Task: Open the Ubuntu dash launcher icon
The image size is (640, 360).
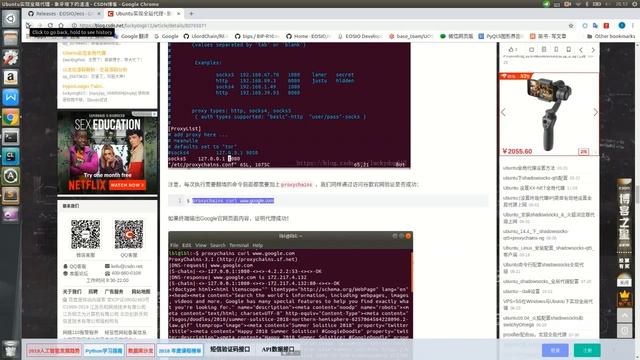Action: click(x=11, y=19)
